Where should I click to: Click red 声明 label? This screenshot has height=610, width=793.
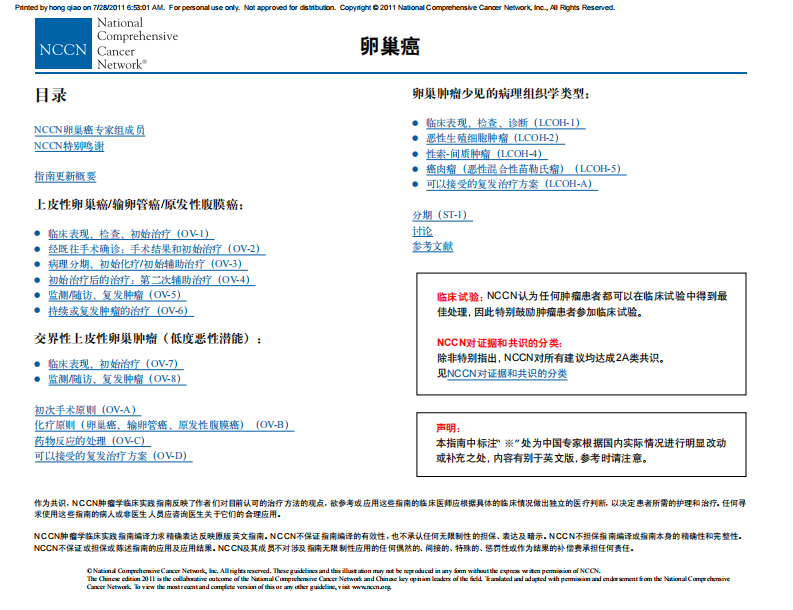(448, 428)
